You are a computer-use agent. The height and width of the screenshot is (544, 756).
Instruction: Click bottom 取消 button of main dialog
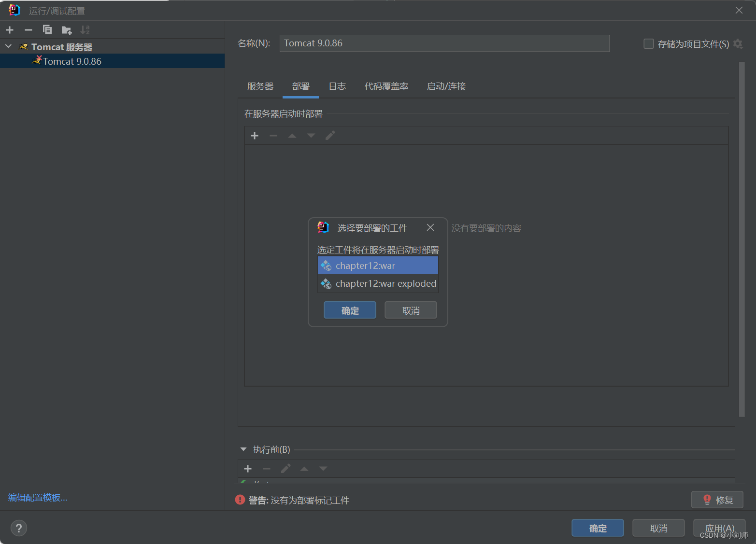pos(658,528)
